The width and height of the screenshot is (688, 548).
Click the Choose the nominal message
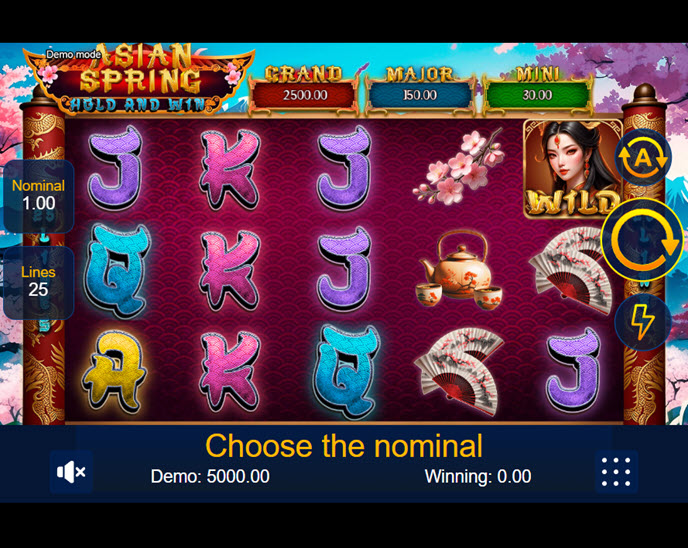point(344,446)
